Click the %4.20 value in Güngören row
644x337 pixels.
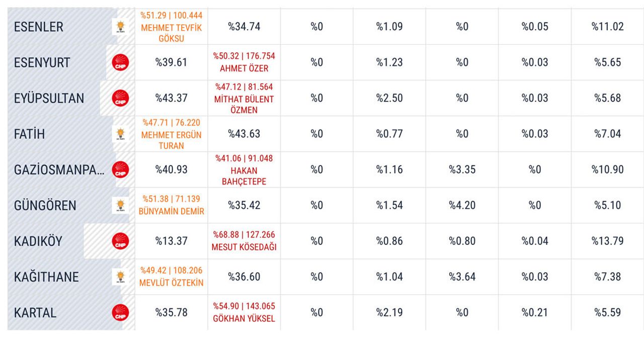pos(462,205)
